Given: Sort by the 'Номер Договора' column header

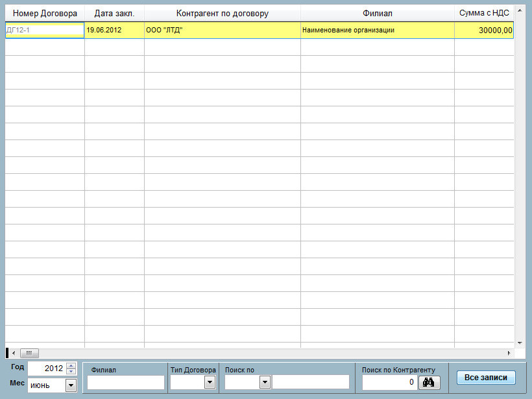Looking at the screenshot, I should (x=45, y=13).
